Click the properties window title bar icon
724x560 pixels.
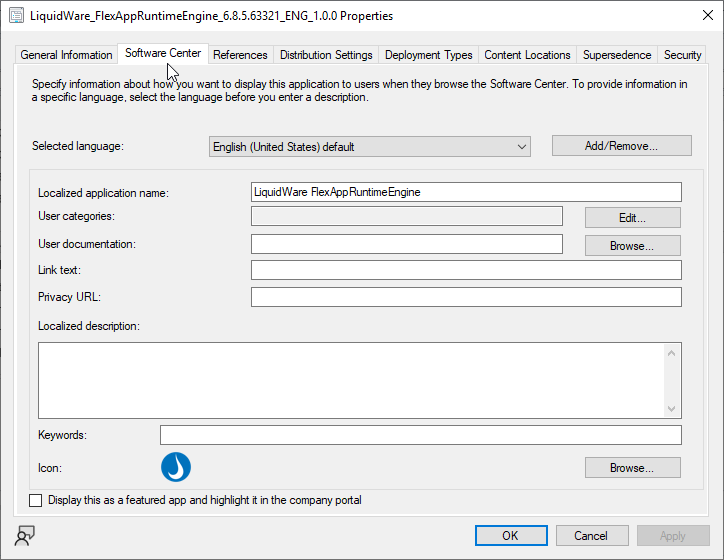coord(16,16)
